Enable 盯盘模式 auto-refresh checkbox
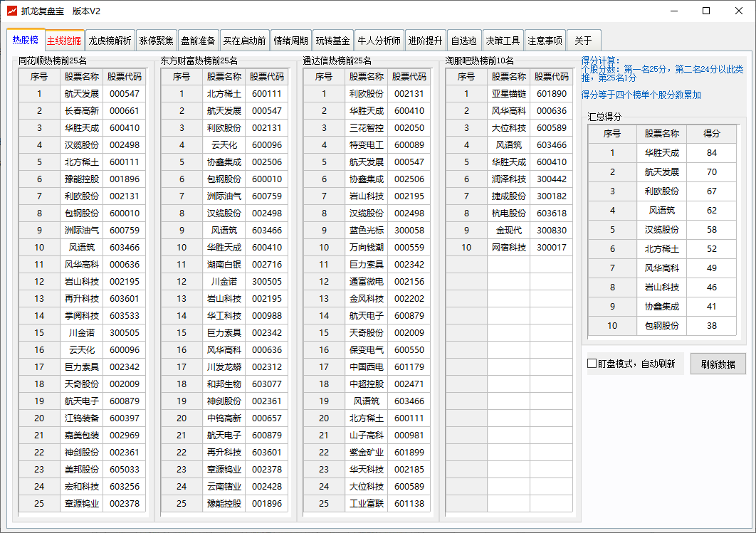 [x=592, y=364]
